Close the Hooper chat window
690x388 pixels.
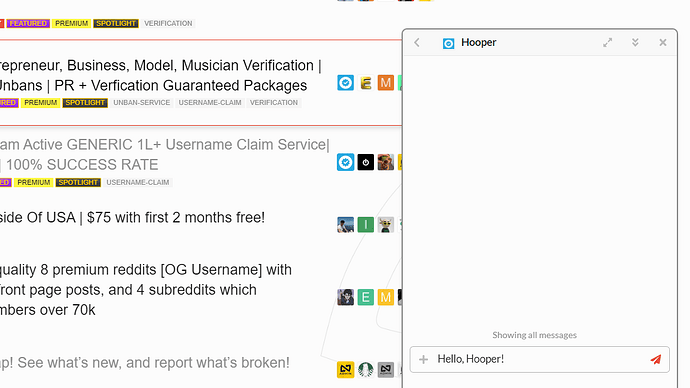click(x=663, y=43)
